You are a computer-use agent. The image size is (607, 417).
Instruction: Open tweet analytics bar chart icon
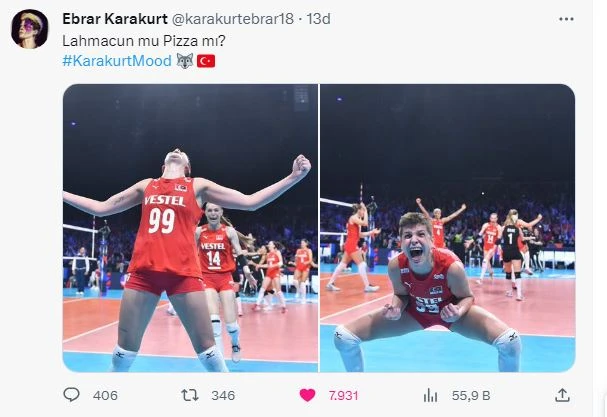coord(430,396)
